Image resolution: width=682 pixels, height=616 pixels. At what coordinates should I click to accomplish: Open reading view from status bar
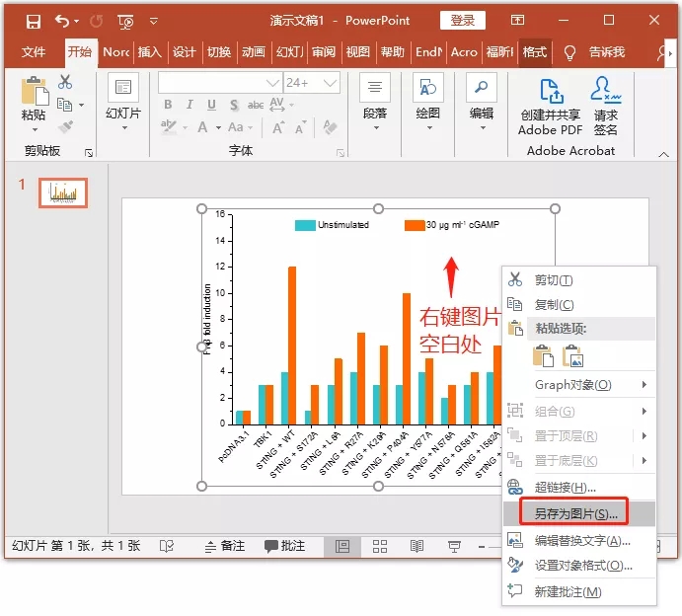(417, 546)
